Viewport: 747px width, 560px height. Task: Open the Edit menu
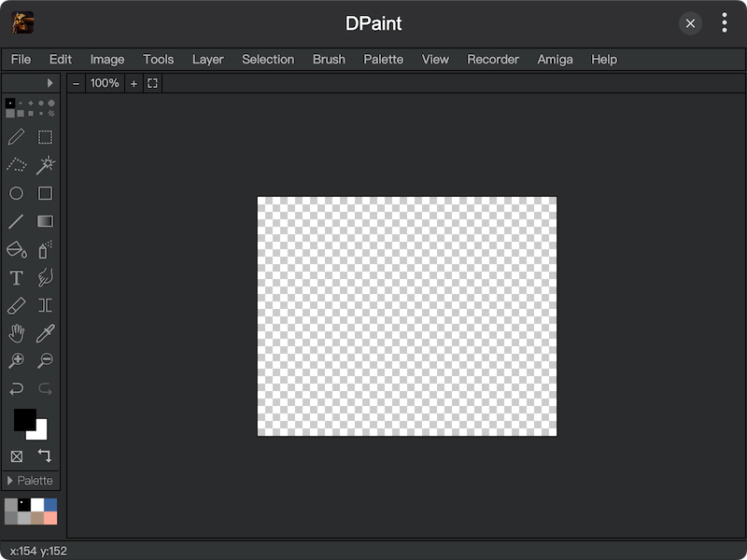coord(61,60)
